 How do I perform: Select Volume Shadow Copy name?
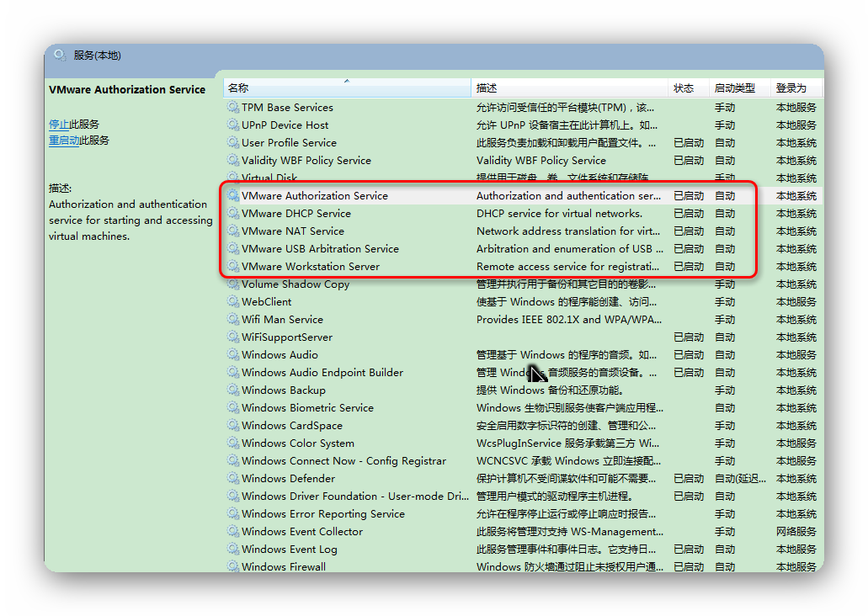(296, 284)
